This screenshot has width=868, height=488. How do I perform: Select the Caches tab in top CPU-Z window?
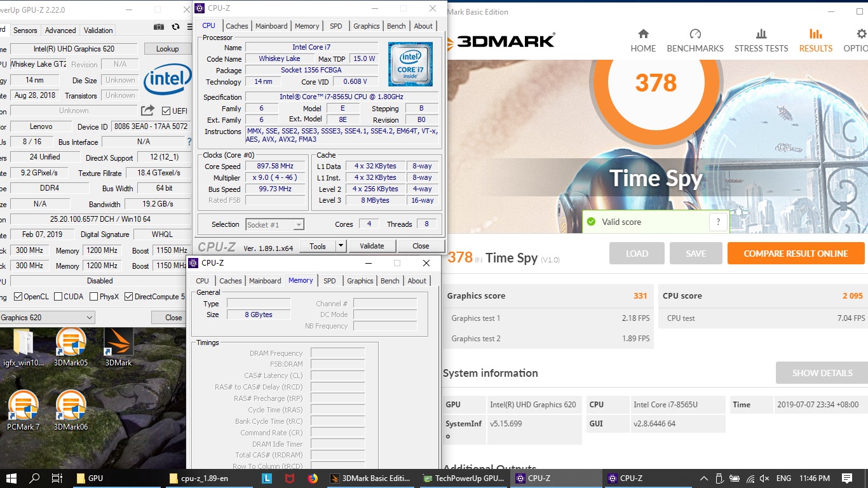[x=237, y=26]
